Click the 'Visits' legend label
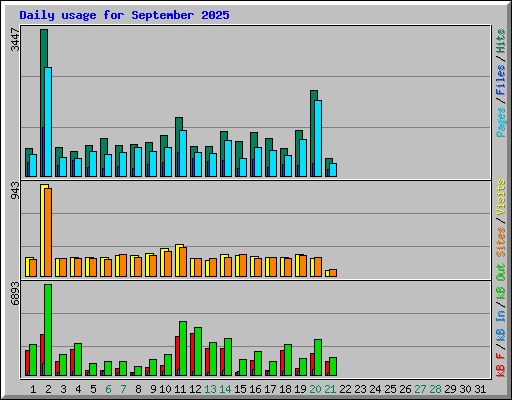This screenshot has height=400, width=512. tap(501, 197)
